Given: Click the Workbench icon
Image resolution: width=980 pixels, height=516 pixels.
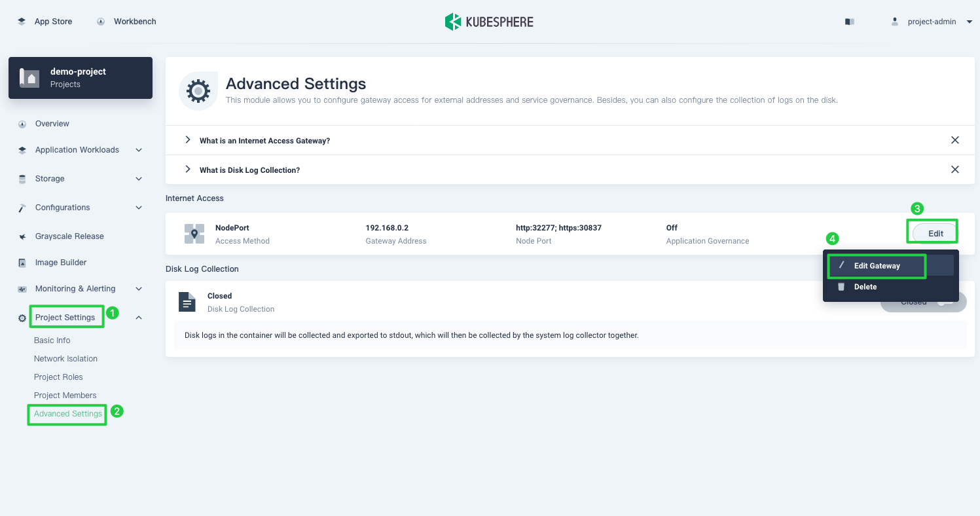Looking at the screenshot, I should pos(100,21).
